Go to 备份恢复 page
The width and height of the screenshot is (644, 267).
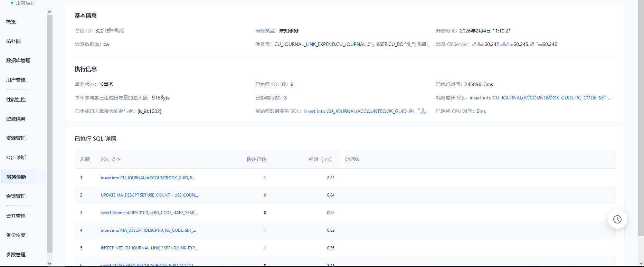click(x=16, y=235)
